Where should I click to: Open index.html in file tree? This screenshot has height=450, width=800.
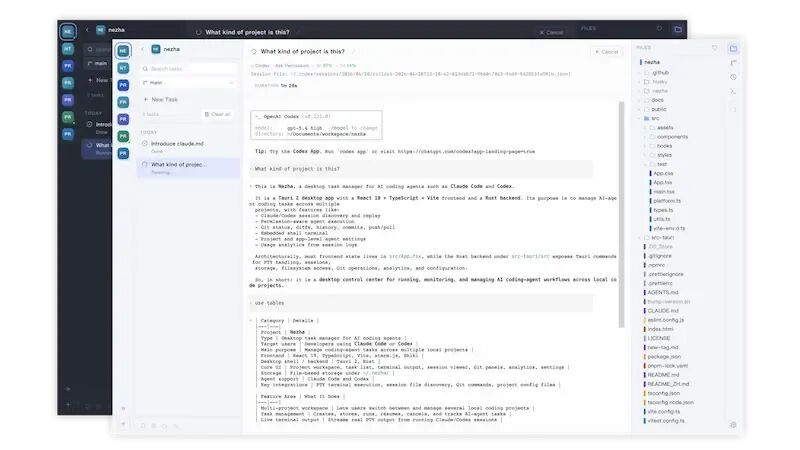tap(659, 329)
